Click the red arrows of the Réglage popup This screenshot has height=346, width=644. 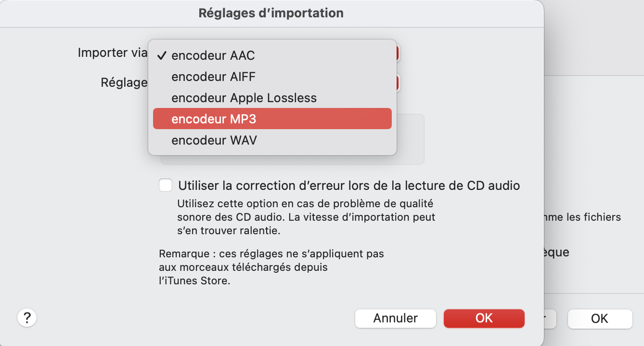point(398,83)
